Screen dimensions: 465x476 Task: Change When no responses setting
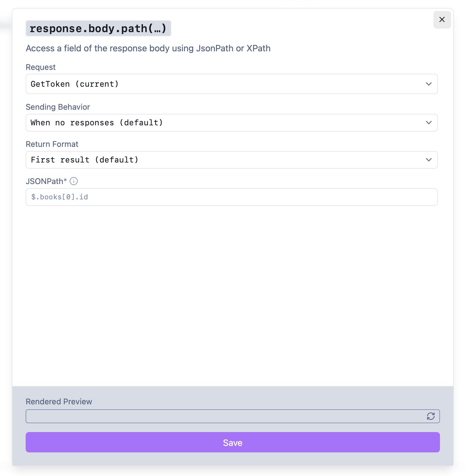click(x=97, y=123)
